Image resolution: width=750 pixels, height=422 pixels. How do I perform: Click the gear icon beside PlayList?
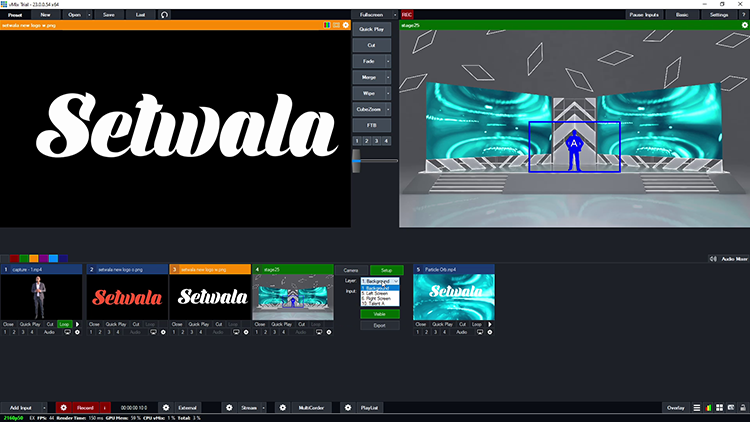(347, 408)
